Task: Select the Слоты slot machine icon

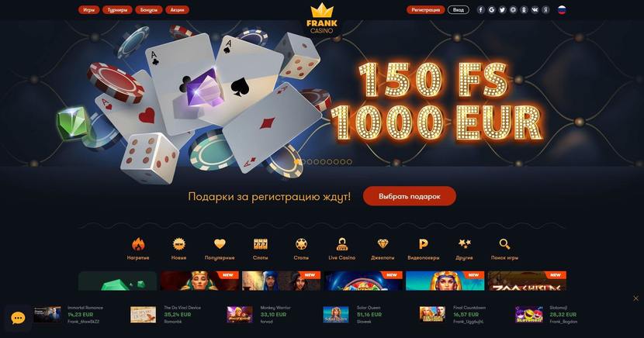Action: [261, 244]
